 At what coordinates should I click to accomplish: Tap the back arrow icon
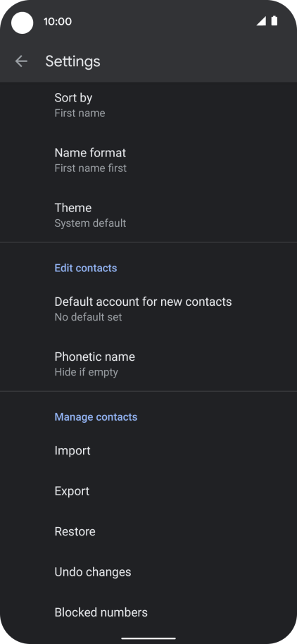pyautogui.click(x=21, y=61)
